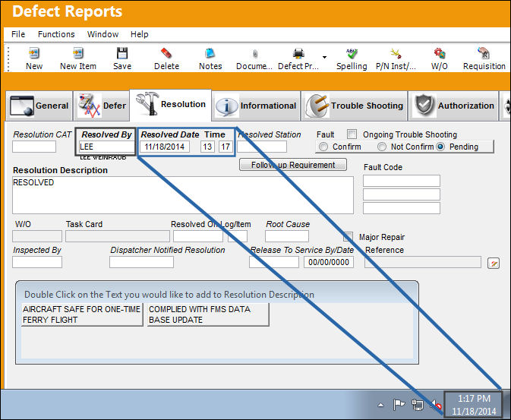Click the Delete eraser icon
The width and height of the screenshot is (511, 420).
(x=166, y=53)
